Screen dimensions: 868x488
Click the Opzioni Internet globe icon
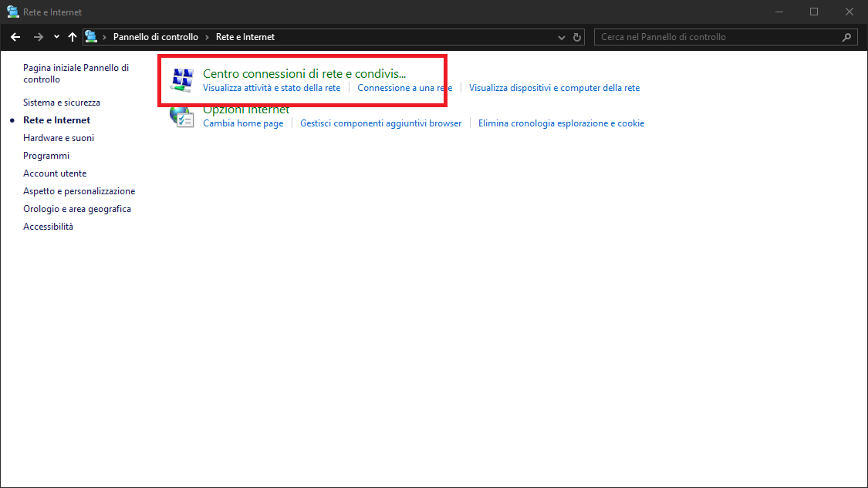[x=182, y=116]
